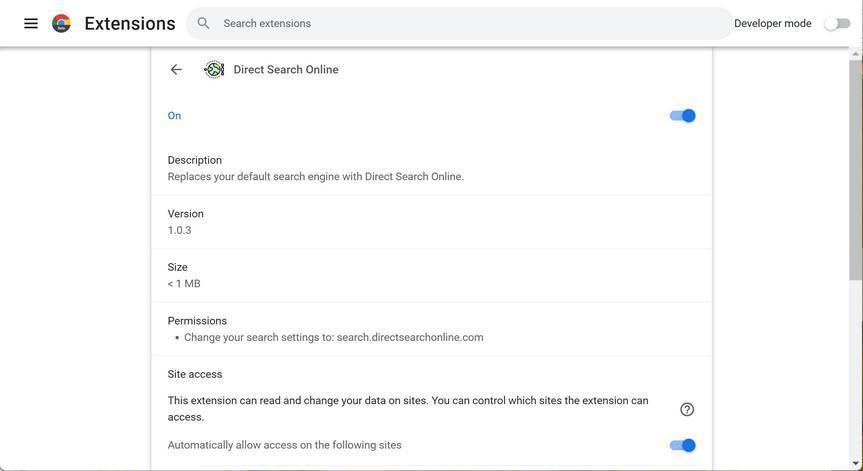The height and width of the screenshot is (471, 863).
Task: Click the Direct Search Online extension icon
Action: click(x=214, y=70)
